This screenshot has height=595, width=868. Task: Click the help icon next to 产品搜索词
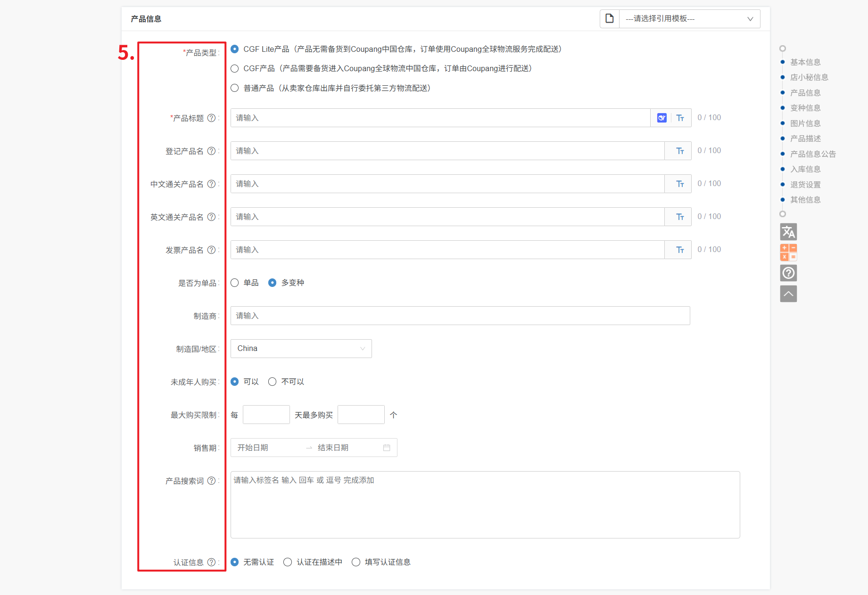pos(212,481)
